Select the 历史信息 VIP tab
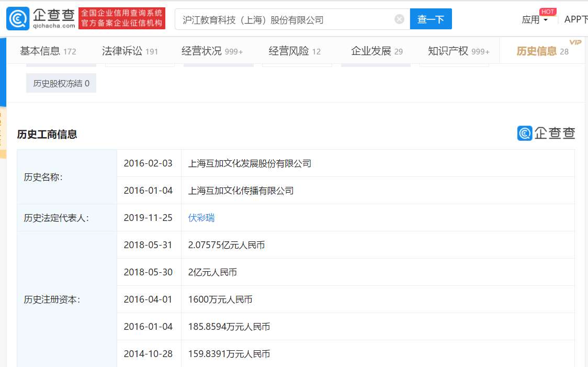This screenshot has width=588, height=367. pos(542,51)
